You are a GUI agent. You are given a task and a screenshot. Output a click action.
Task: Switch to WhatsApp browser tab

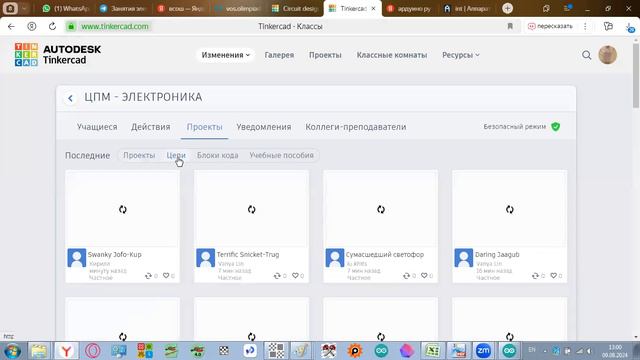(x=66, y=8)
